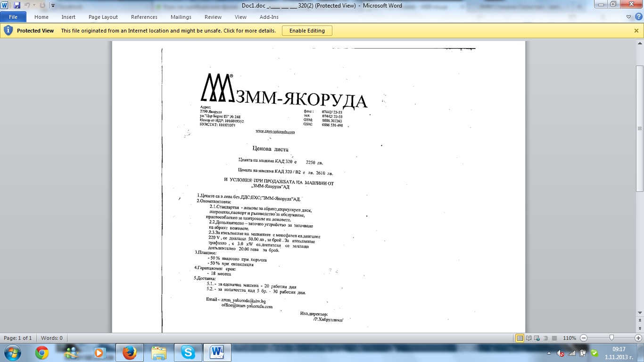644x362 pixels.
Task: Click the muted volume icon in system tray
Action: tap(561, 353)
